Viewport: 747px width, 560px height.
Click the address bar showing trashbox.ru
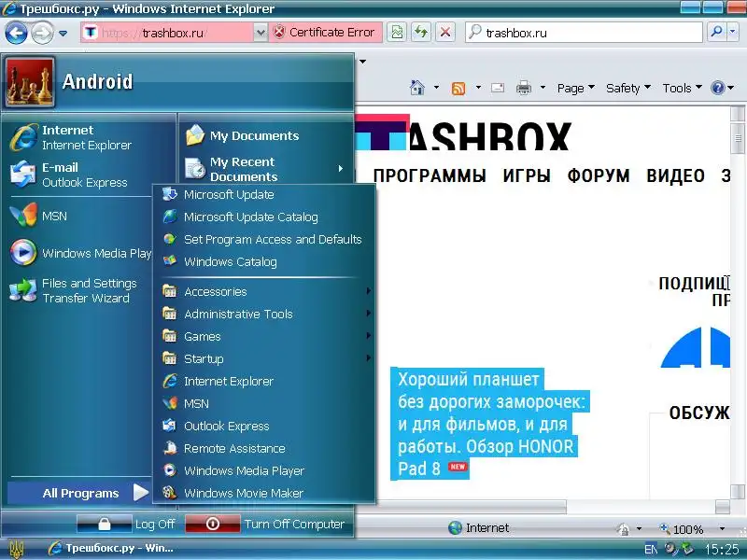pos(167,33)
